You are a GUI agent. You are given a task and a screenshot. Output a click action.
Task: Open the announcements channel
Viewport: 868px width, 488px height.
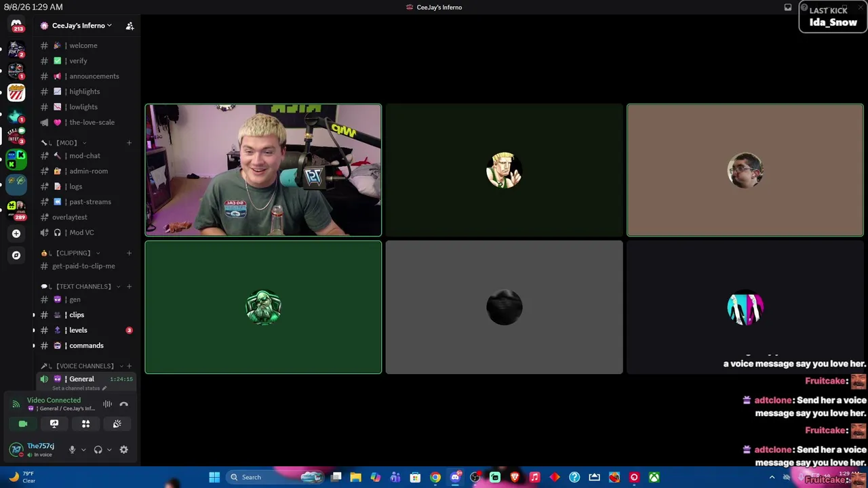pyautogui.click(x=86, y=76)
